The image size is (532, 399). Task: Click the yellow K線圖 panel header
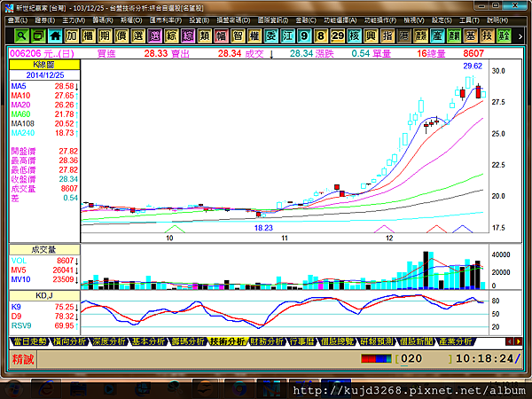coord(44,65)
